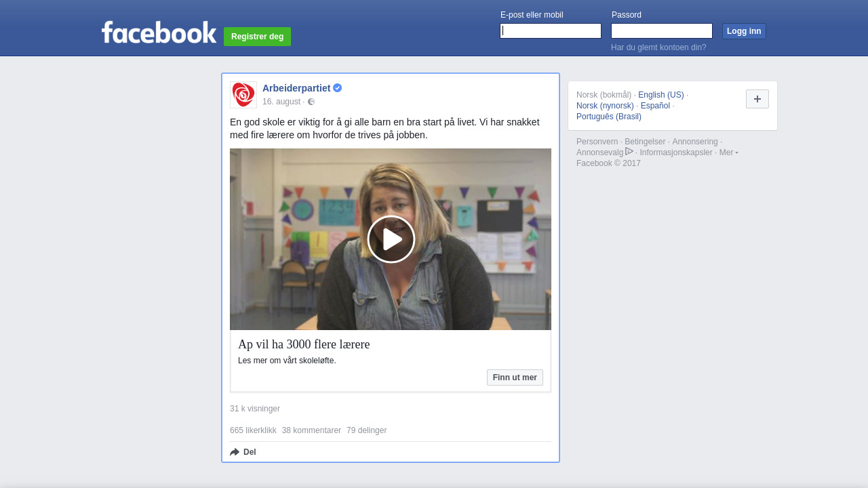Click Finn ut mer button

515,378
